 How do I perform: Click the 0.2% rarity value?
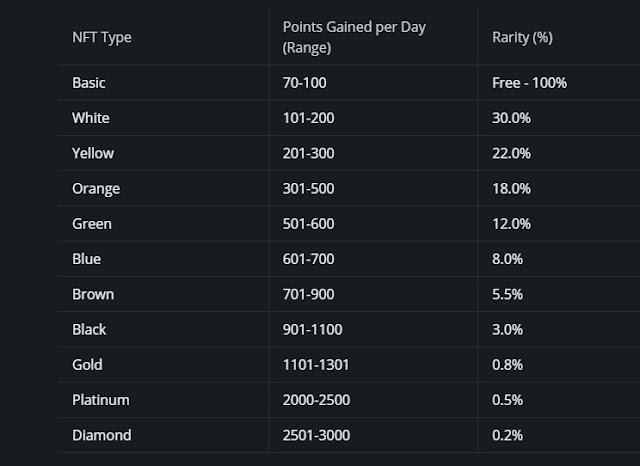tap(508, 435)
